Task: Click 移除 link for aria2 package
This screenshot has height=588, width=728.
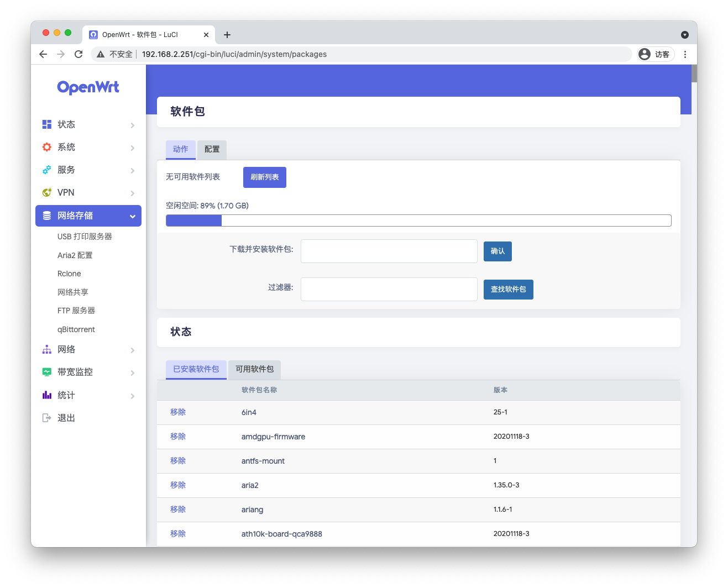Action: pyautogui.click(x=178, y=485)
